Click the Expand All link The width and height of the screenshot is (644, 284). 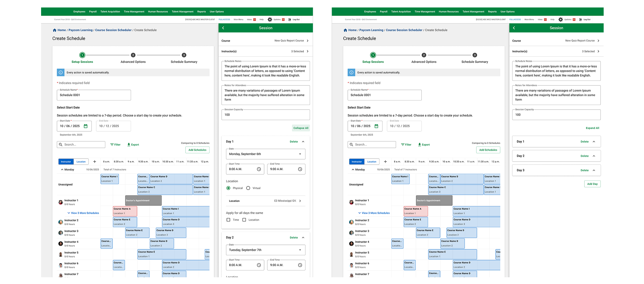tap(592, 128)
